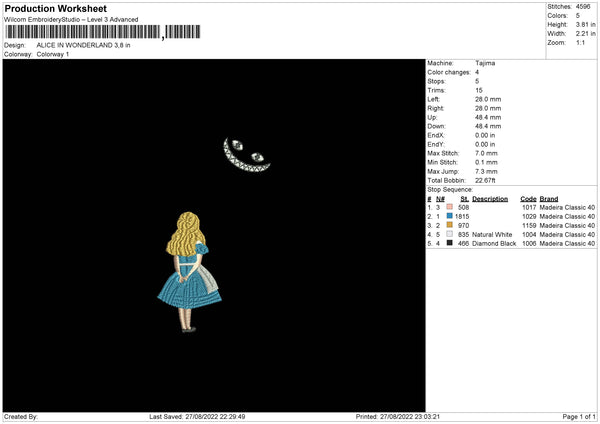Click thread code 1017

529,207
